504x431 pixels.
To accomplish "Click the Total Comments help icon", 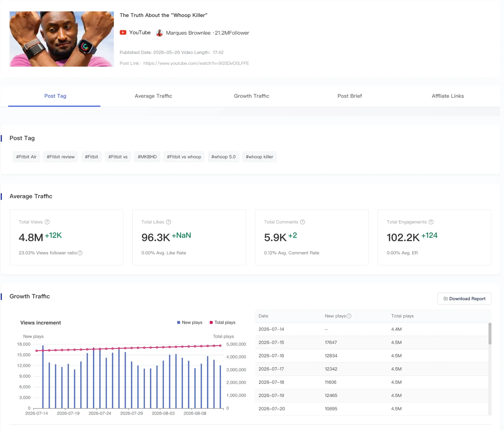I will (302, 222).
